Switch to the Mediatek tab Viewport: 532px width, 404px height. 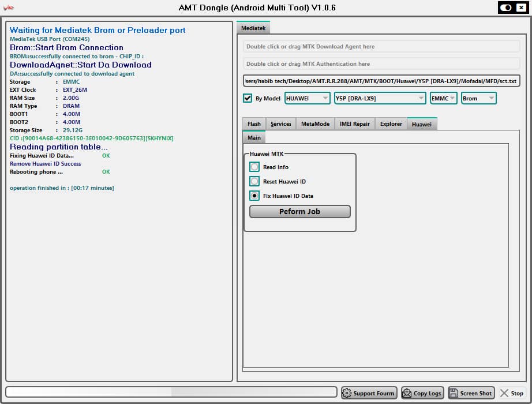point(253,28)
